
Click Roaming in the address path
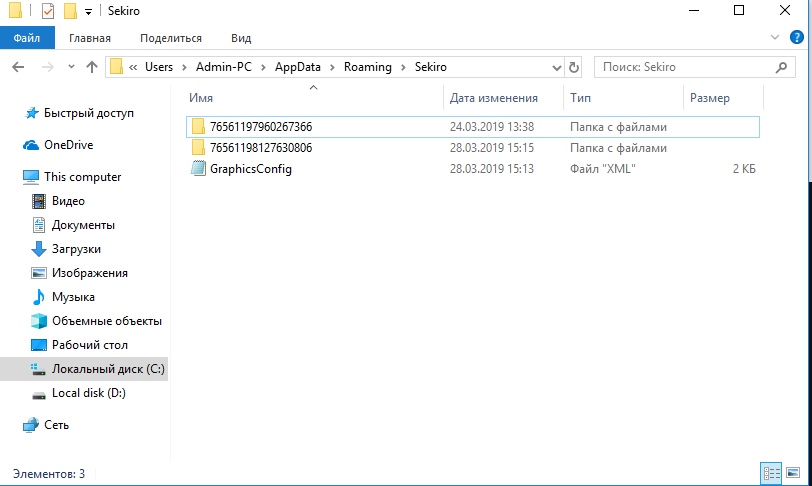coord(368,67)
